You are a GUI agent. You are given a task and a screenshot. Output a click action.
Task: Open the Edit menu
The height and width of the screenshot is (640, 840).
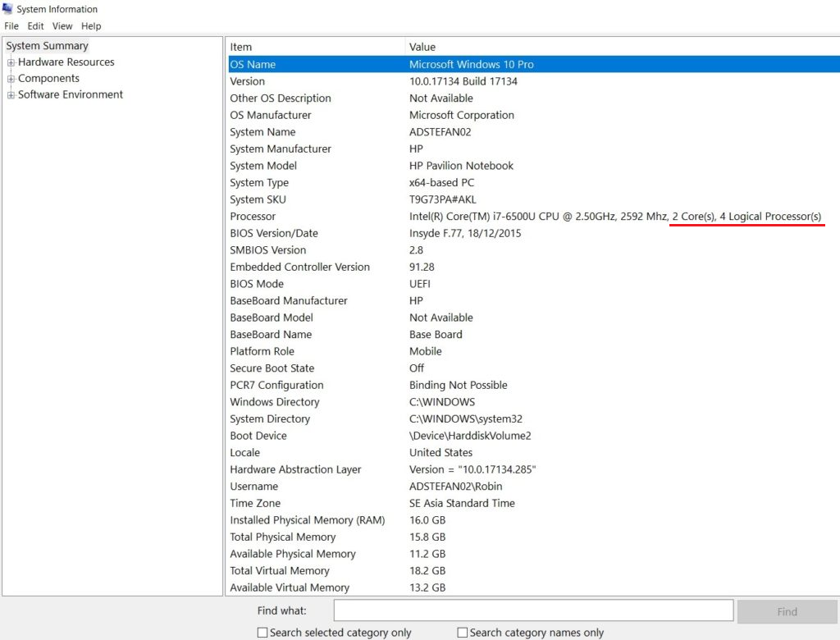(x=35, y=25)
